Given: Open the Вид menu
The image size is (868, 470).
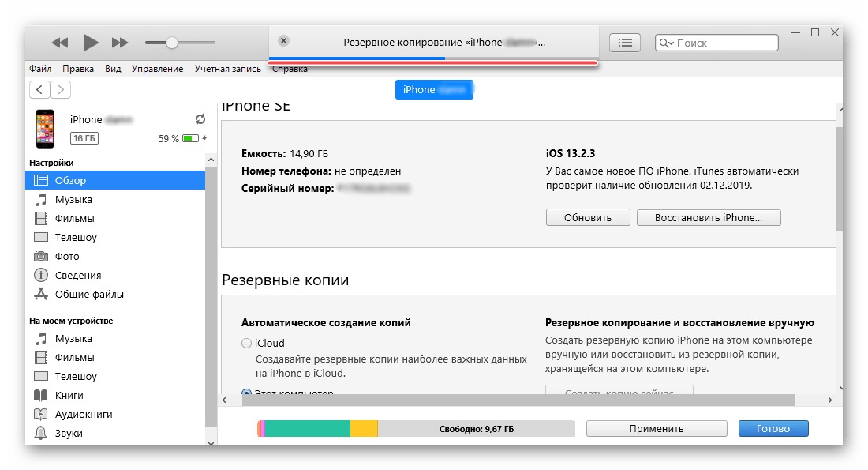Looking at the screenshot, I should (113, 69).
